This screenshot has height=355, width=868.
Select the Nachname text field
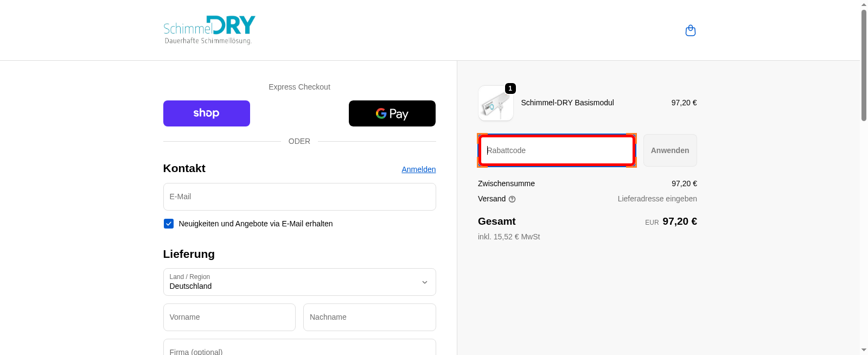pos(369,317)
